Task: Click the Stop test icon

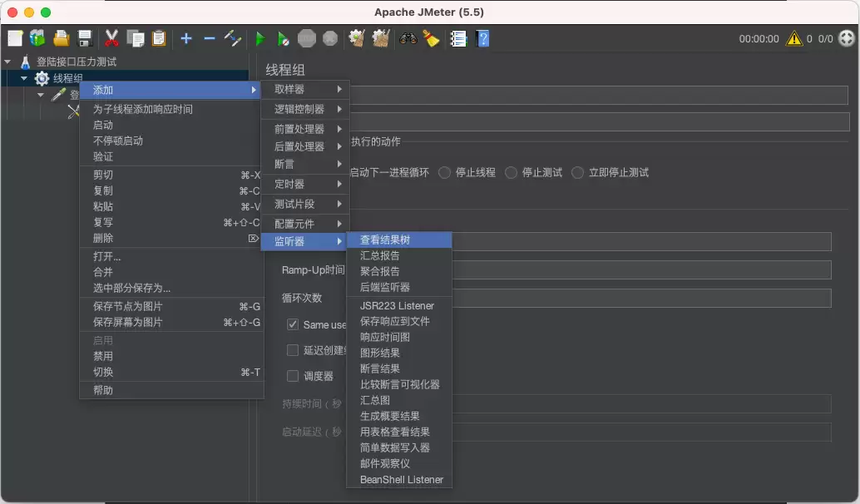Action: pyautogui.click(x=307, y=38)
